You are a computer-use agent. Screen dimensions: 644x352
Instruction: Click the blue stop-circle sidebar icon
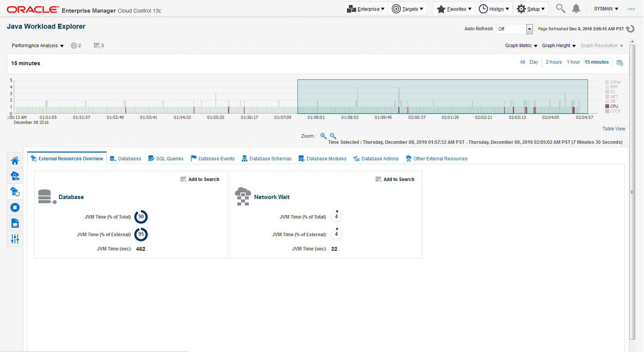(15, 207)
